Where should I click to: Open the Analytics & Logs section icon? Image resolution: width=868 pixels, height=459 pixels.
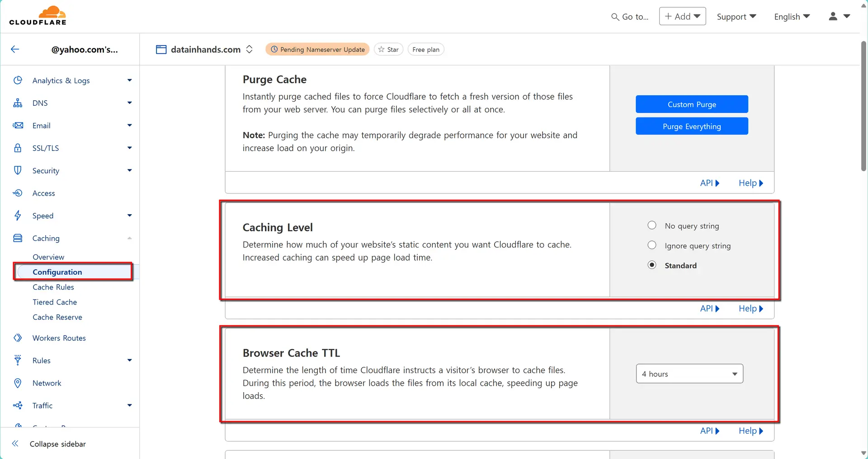[x=18, y=80]
